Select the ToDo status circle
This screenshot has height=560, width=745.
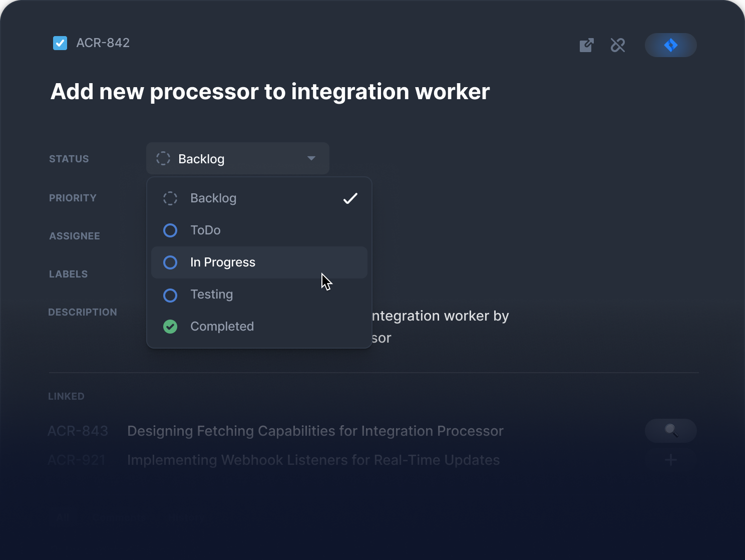click(170, 230)
